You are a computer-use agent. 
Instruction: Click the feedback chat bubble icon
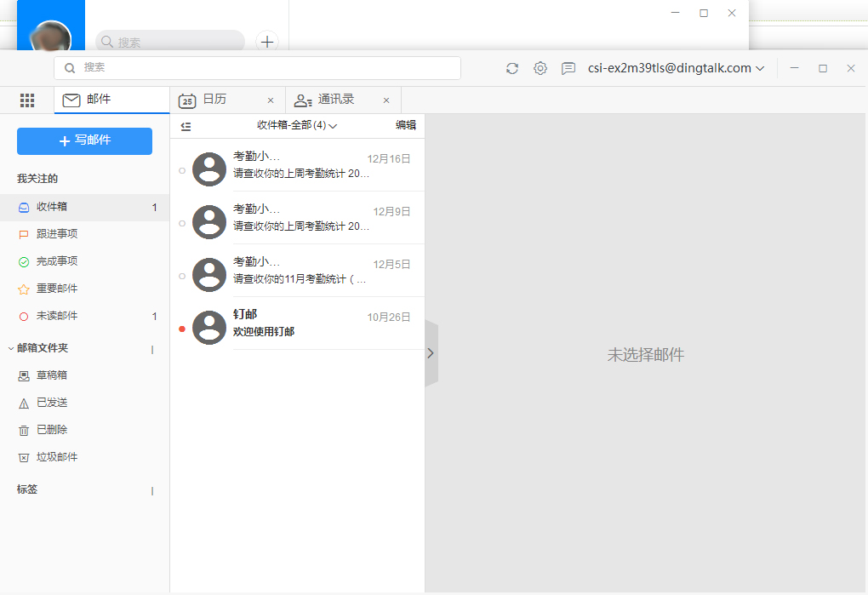(568, 69)
